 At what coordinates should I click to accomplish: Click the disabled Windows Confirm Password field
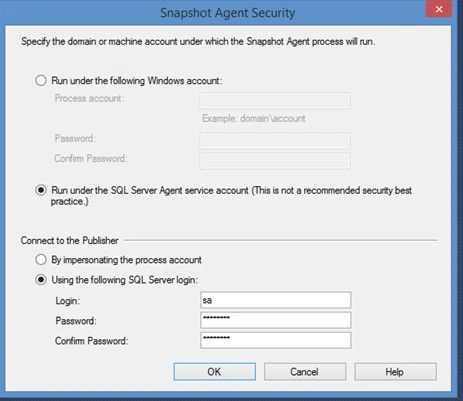[x=275, y=161]
